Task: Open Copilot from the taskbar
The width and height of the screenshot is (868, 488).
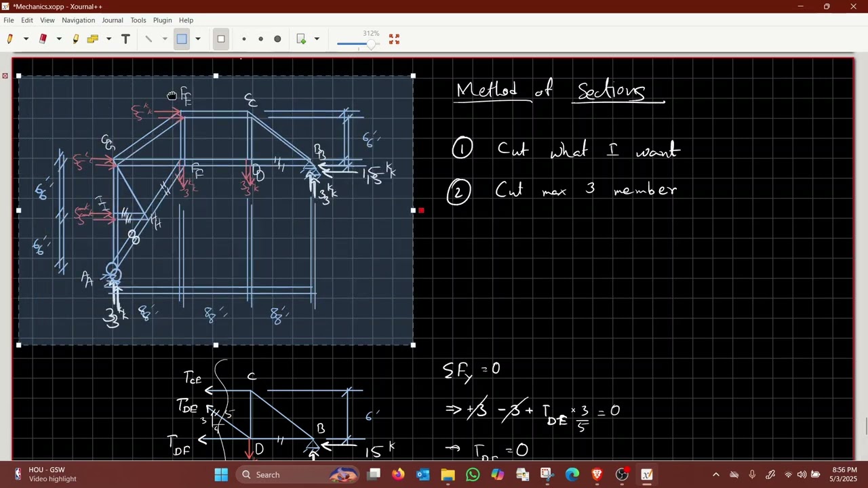Action: [498, 474]
